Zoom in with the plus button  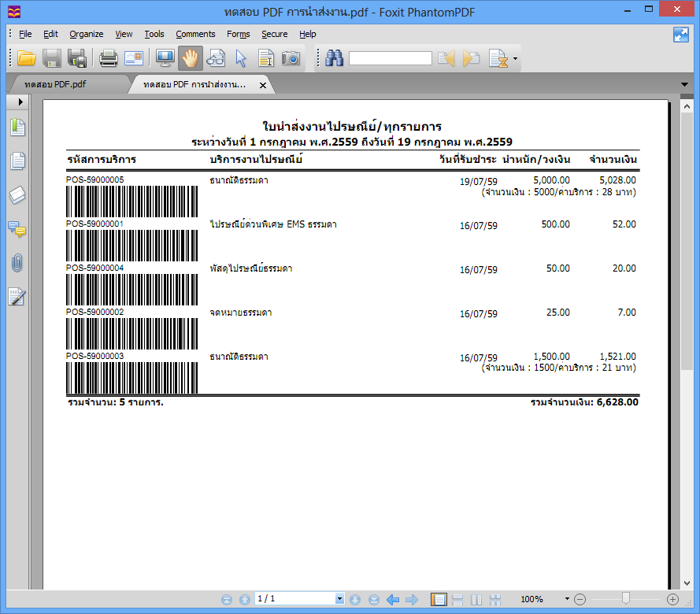pos(672,599)
